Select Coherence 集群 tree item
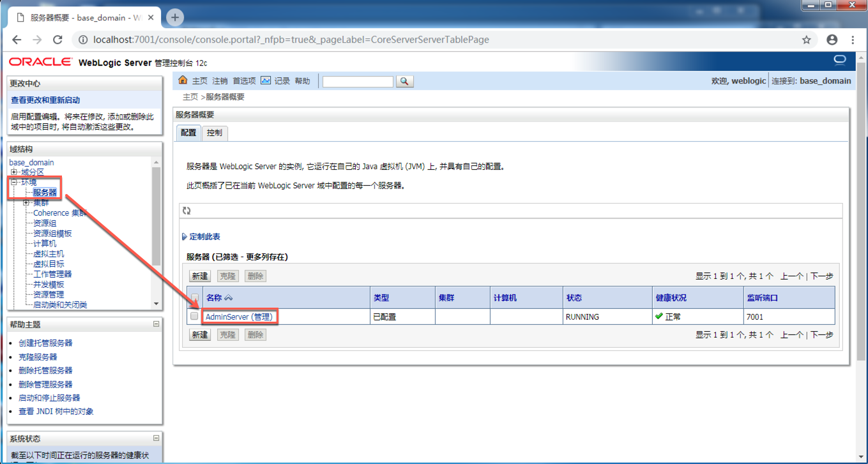The image size is (868, 464). [x=60, y=213]
